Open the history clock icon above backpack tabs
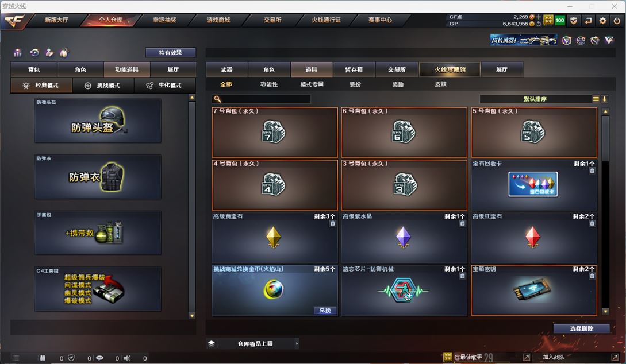This screenshot has height=364, width=626. [x=34, y=53]
